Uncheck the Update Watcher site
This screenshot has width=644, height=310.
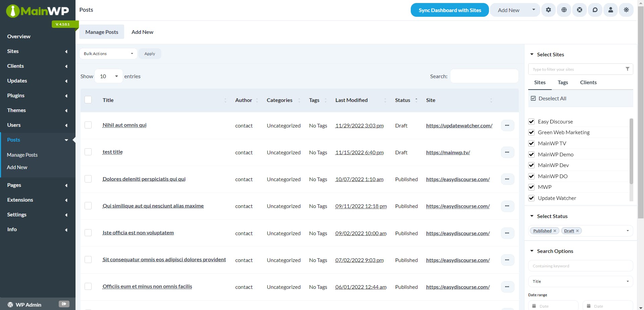pyautogui.click(x=531, y=198)
